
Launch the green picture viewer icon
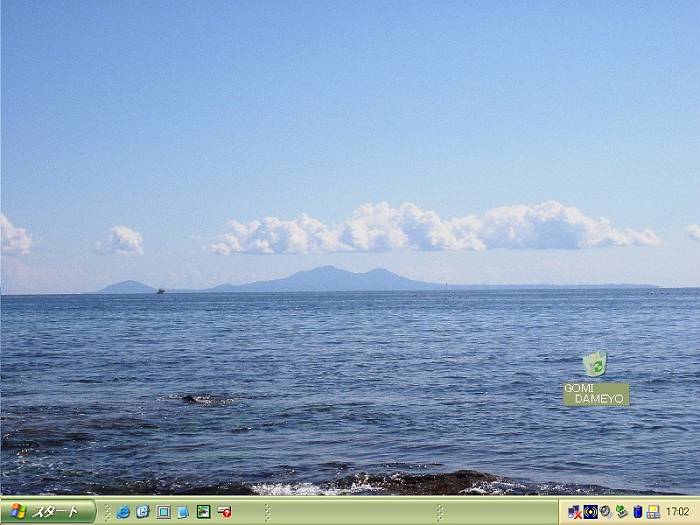point(204,512)
